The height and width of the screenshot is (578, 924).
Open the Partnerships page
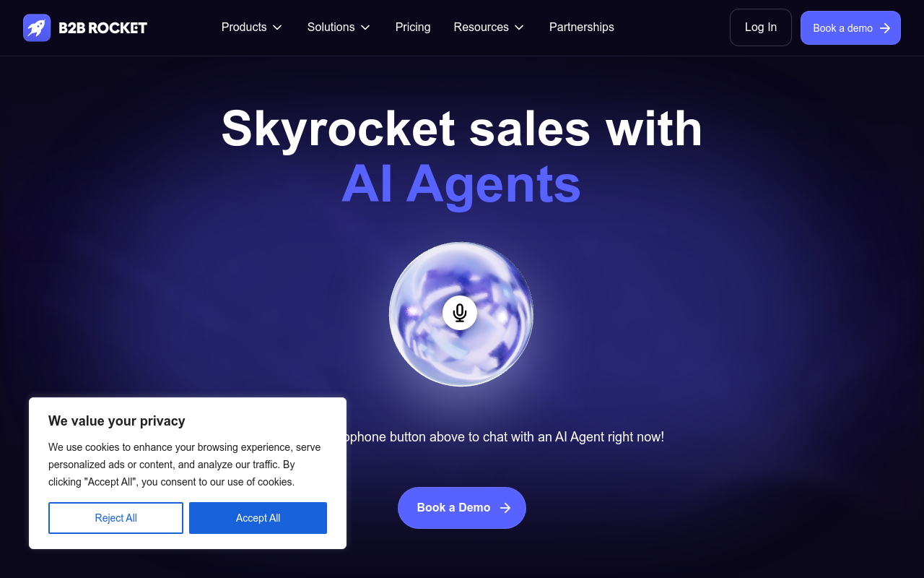click(x=582, y=27)
